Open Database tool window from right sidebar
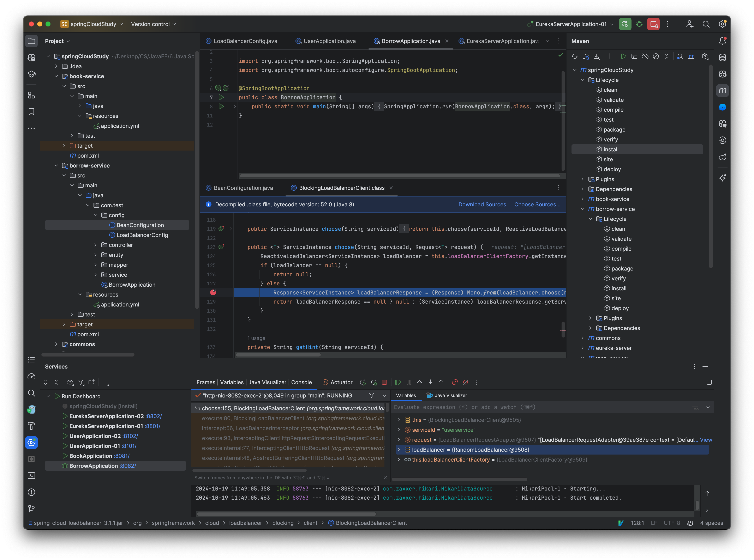Screen dimensions: 754x560 723,57
